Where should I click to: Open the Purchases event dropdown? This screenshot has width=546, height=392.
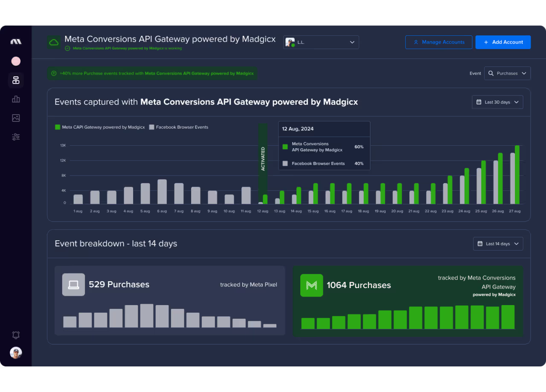click(x=507, y=73)
